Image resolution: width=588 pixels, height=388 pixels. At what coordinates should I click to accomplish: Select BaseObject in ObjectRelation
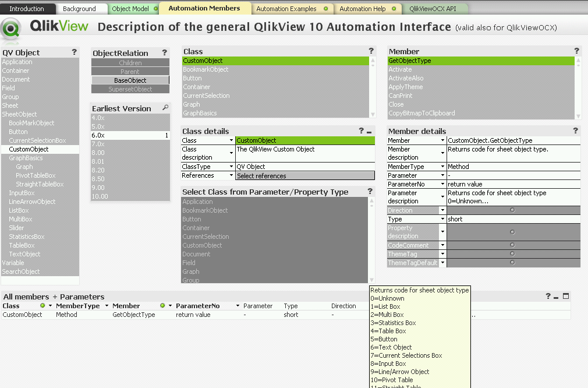point(130,80)
